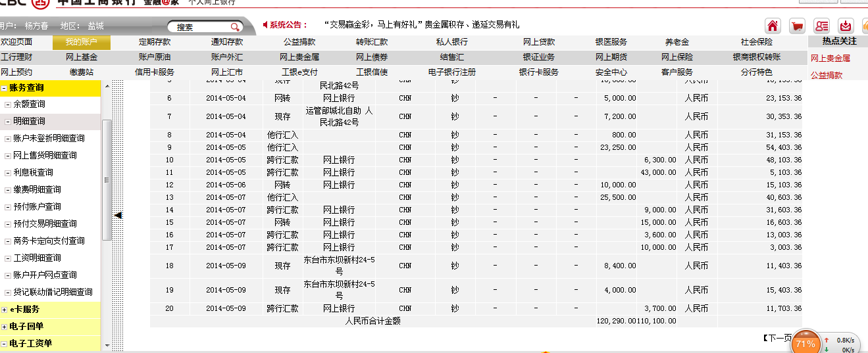Select the 我的账户 tab
This screenshot has height=353, width=868.
click(82, 42)
